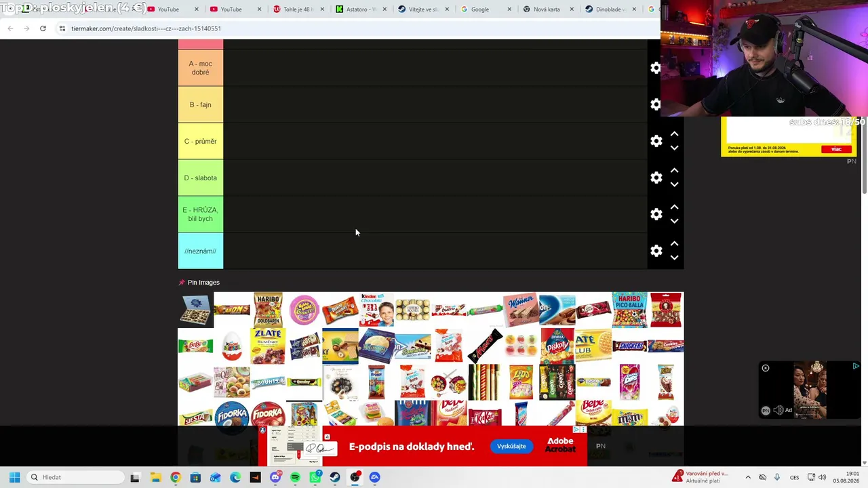The image size is (868, 488).
Task: Open Steam from taskbar
Action: (335, 477)
